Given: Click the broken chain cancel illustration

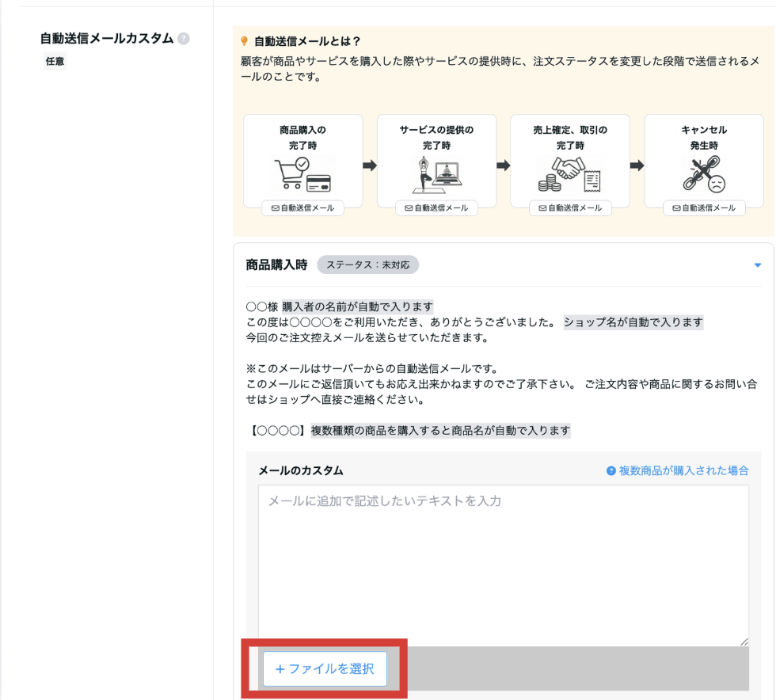Looking at the screenshot, I should (x=704, y=174).
